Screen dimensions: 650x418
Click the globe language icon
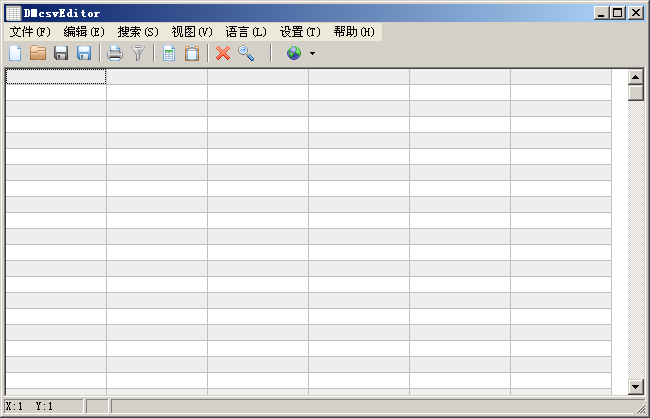(294, 53)
